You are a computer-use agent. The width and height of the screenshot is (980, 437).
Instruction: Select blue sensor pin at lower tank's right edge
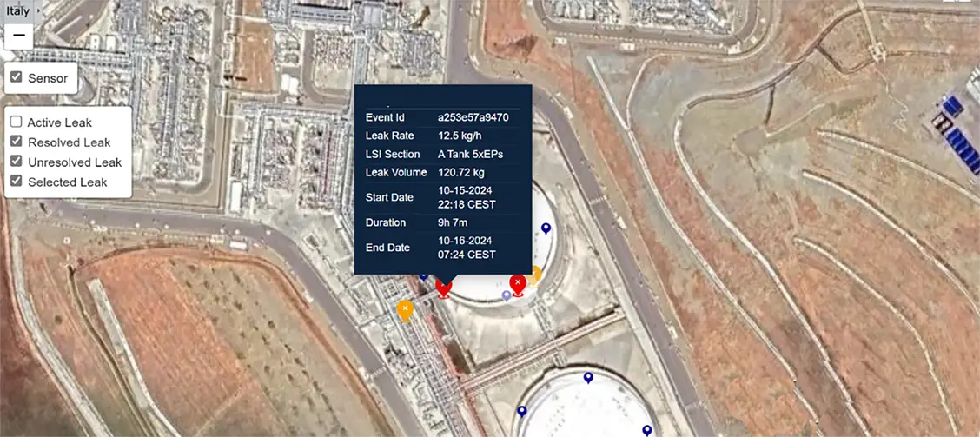pyautogui.click(x=647, y=431)
